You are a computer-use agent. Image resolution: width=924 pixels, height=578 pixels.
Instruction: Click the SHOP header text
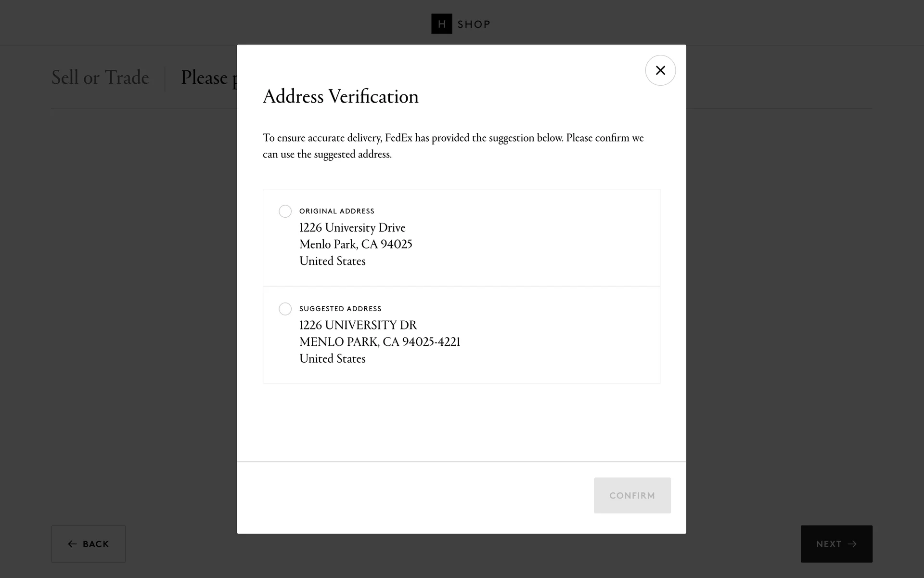click(474, 25)
